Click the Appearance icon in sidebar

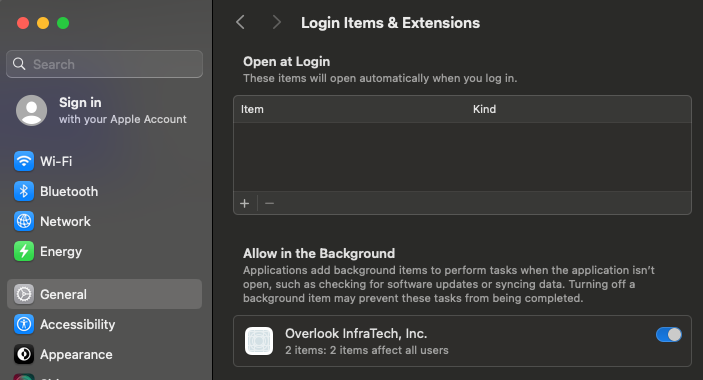[24, 354]
